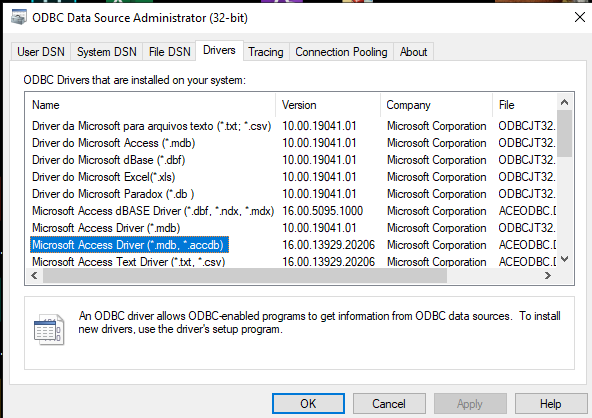Select 'Driver do Microsoft dBase (*.dbf)' row
The width and height of the screenshot is (592, 418).
(108, 160)
